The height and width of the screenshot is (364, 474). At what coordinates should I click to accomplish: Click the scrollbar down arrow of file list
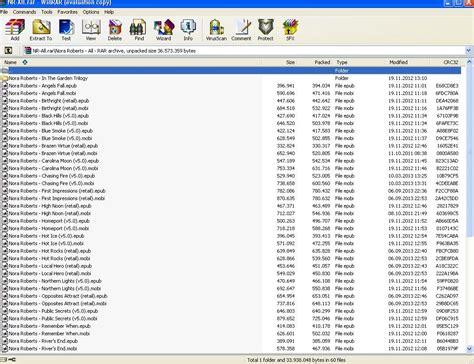pos(469,349)
